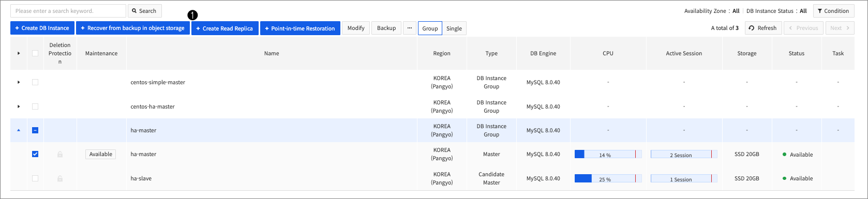Click the ha-master group name
This screenshot has width=868, height=199.
tap(143, 130)
